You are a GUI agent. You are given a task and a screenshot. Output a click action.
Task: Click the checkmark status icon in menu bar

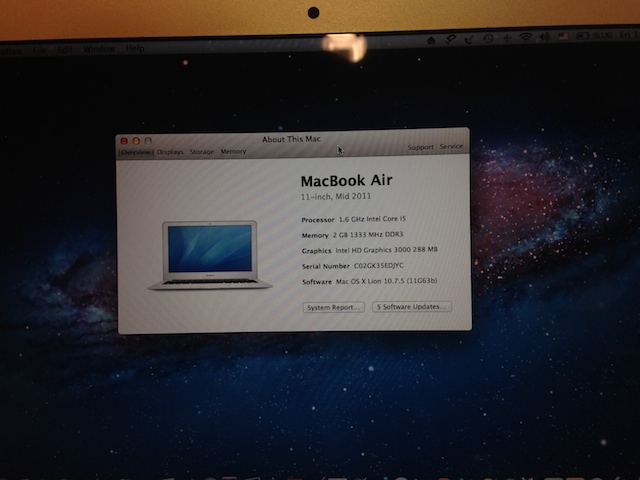pyautogui.click(x=469, y=40)
